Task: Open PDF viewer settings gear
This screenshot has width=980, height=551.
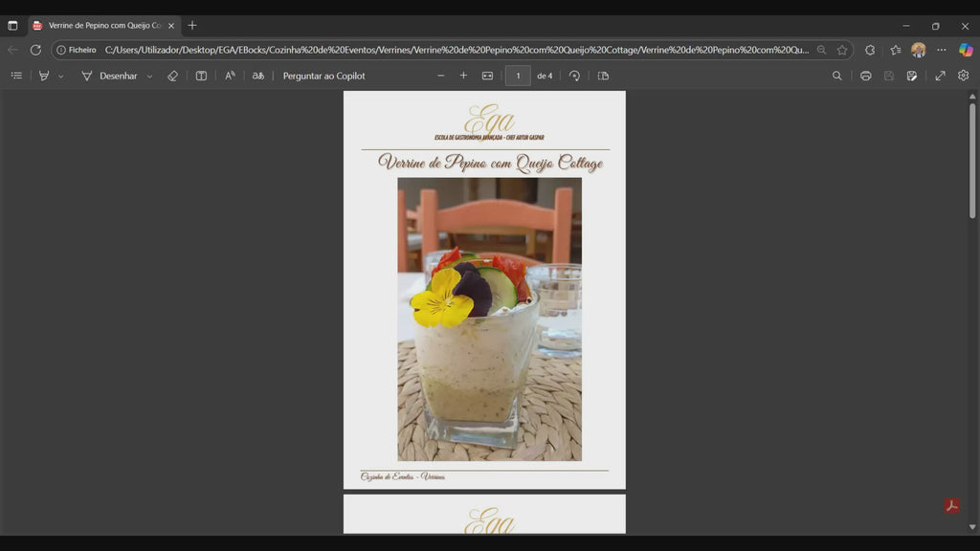Action: pyautogui.click(x=963, y=76)
